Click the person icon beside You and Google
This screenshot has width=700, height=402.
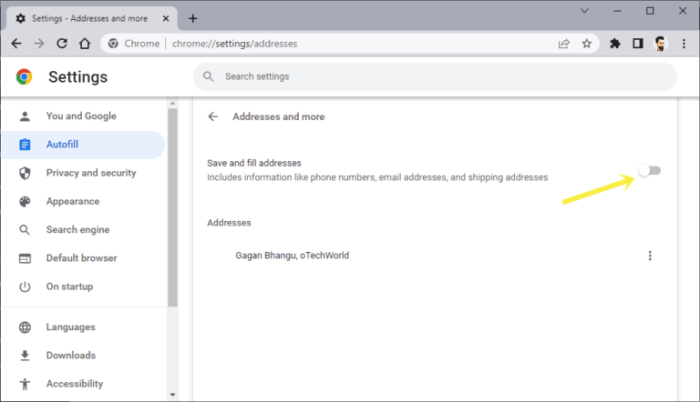point(25,117)
